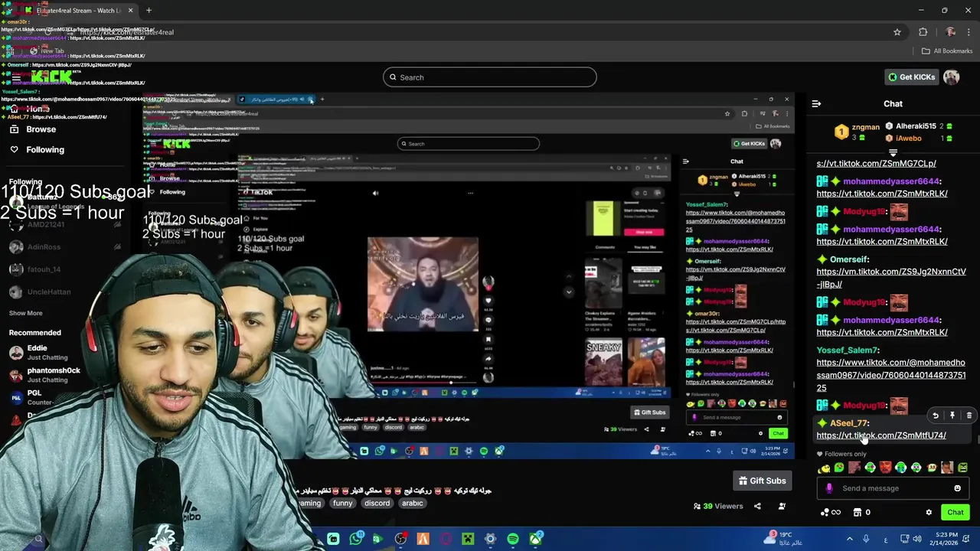Image resolution: width=980 pixels, height=551 pixels.
Task: Open OBS Studio from the taskbar
Action: click(400, 539)
